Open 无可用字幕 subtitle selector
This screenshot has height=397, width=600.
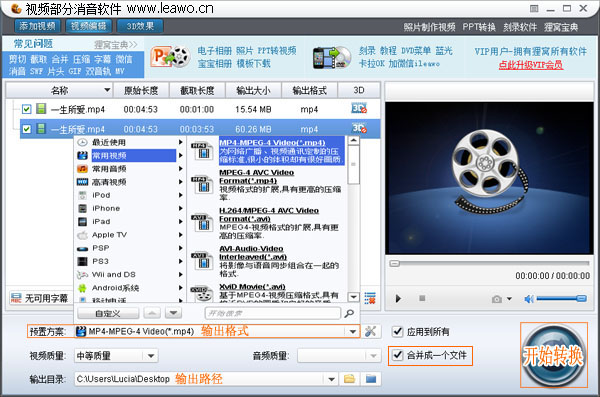[40, 298]
